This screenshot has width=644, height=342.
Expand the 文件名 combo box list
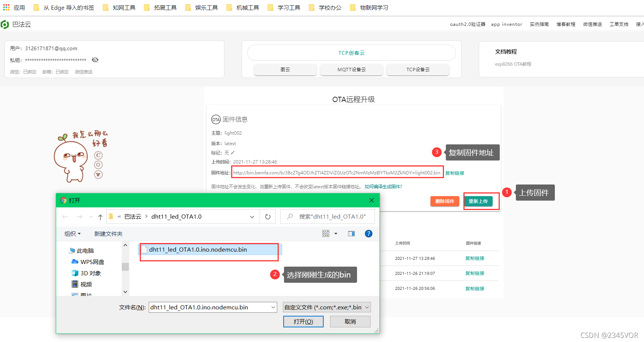click(x=273, y=307)
